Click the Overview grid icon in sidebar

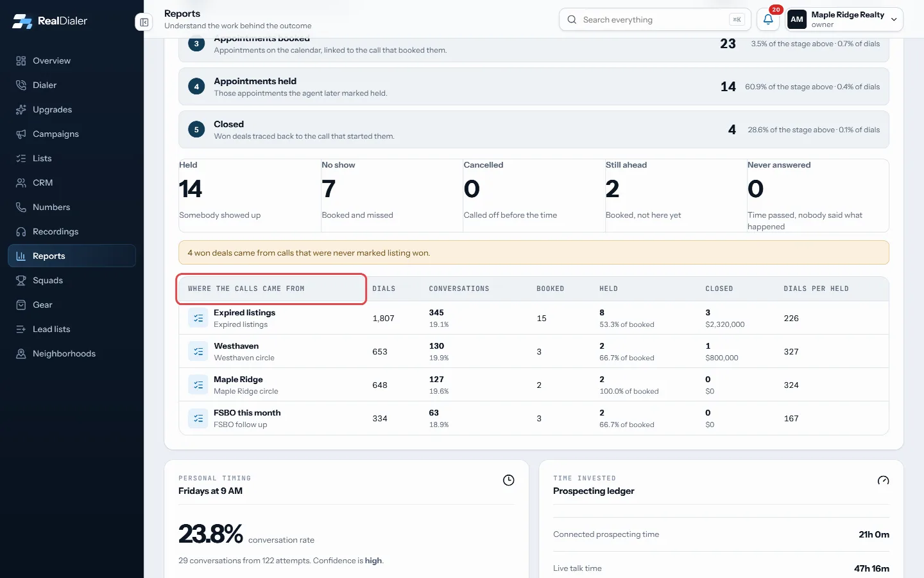pyautogui.click(x=21, y=61)
